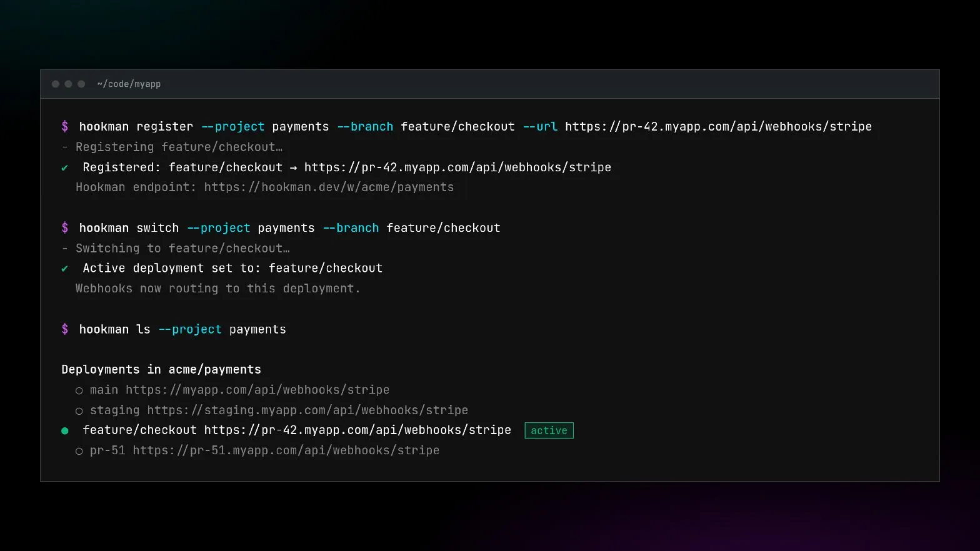Click 'Deployments in acme/payments' heading
Viewport: 980px width, 551px height.
[x=161, y=369]
